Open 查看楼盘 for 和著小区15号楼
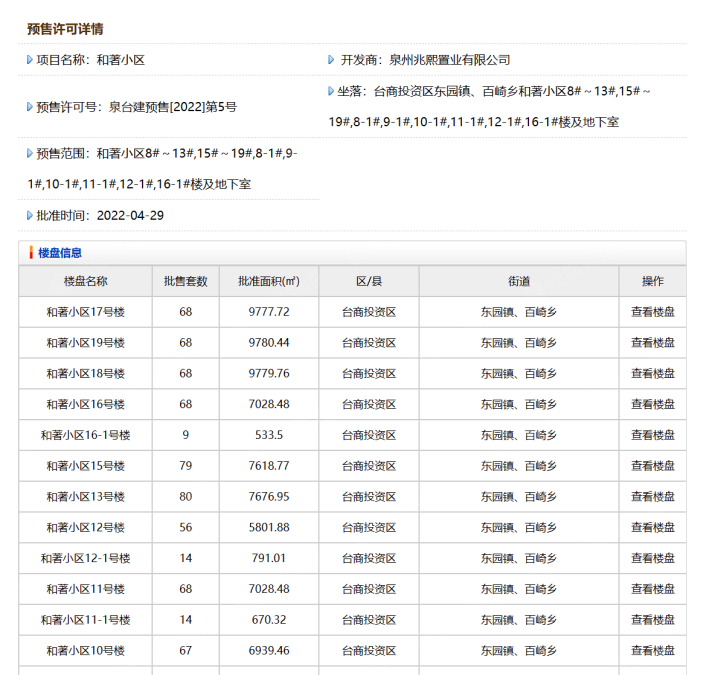The height and width of the screenshot is (675, 715). point(653,466)
